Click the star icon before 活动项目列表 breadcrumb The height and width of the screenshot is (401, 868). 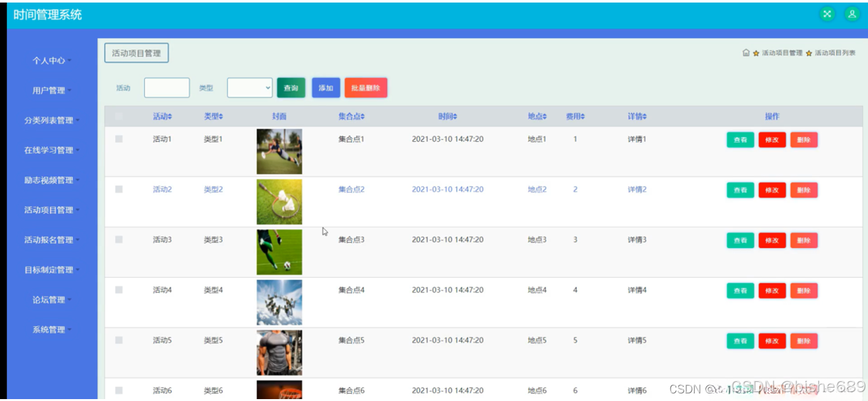tap(809, 53)
